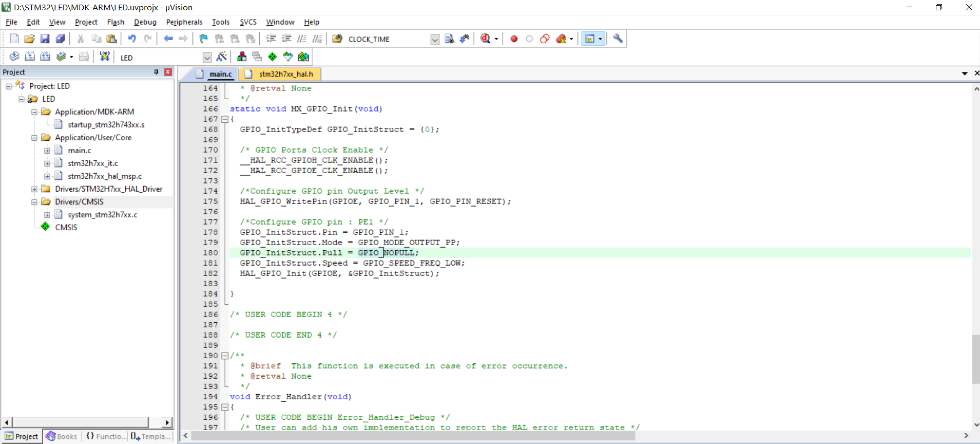980x444 pixels.
Task: Select startup_stm32h743xx.s in the project tree
Action: (106, 125)
